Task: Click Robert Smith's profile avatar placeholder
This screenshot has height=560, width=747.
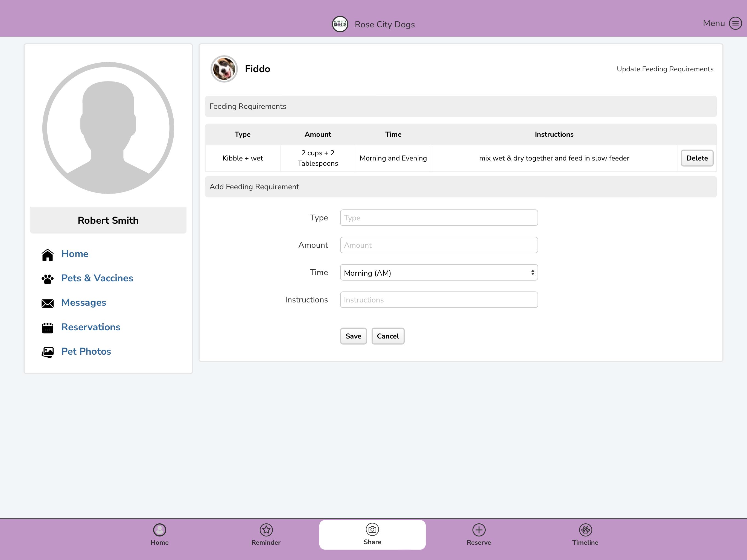Action: [x=108, y=128]
